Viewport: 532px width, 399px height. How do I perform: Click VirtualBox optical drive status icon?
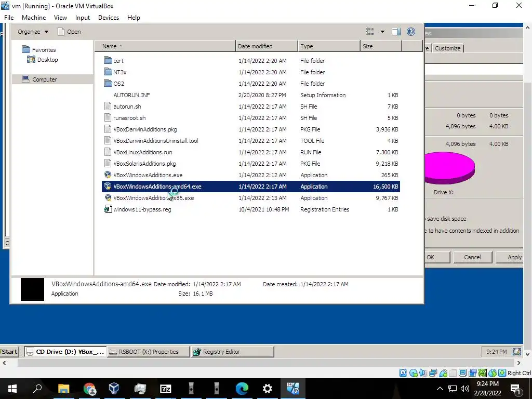pos(413,373)
